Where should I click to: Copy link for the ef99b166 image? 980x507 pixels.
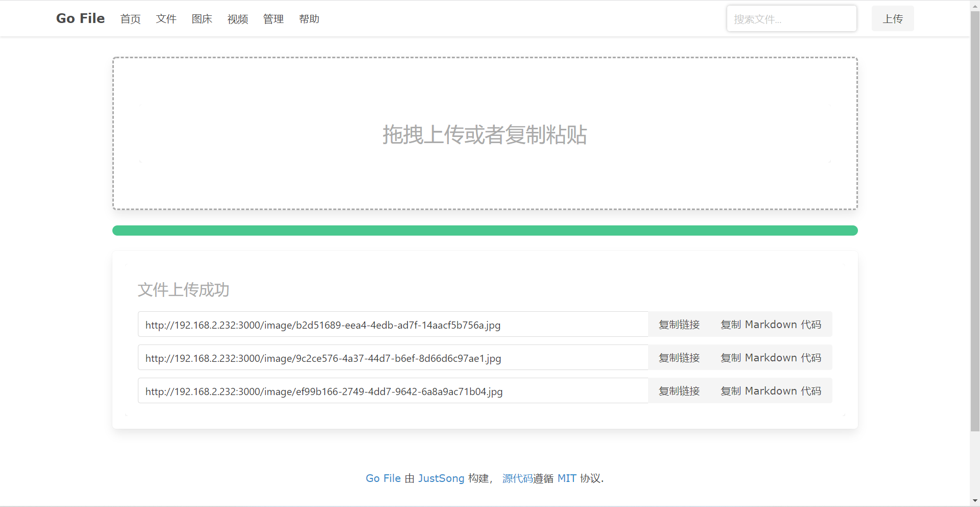(679, 391)
